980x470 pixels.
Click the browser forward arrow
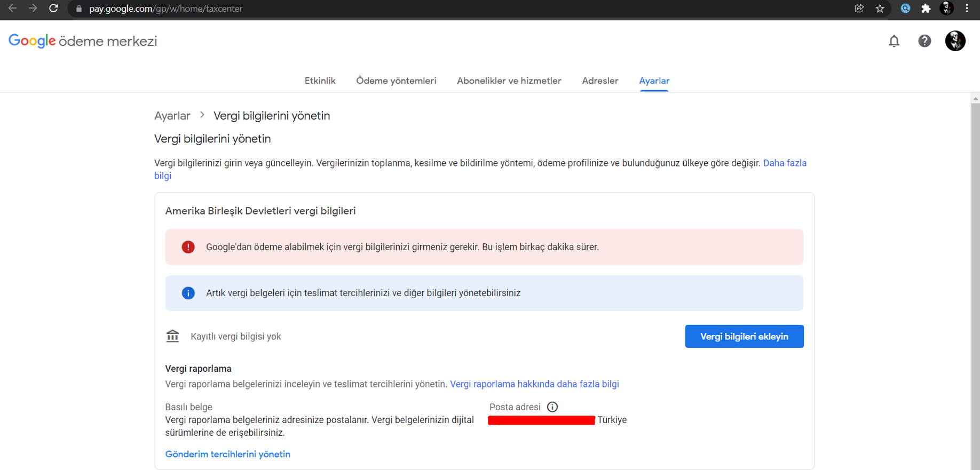point(33,9)
